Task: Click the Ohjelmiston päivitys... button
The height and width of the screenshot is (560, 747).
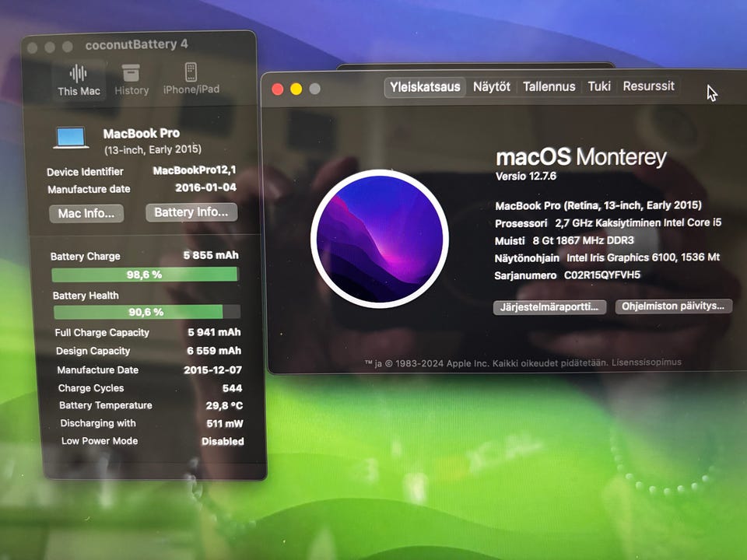Action: click(x=673, y=306)
